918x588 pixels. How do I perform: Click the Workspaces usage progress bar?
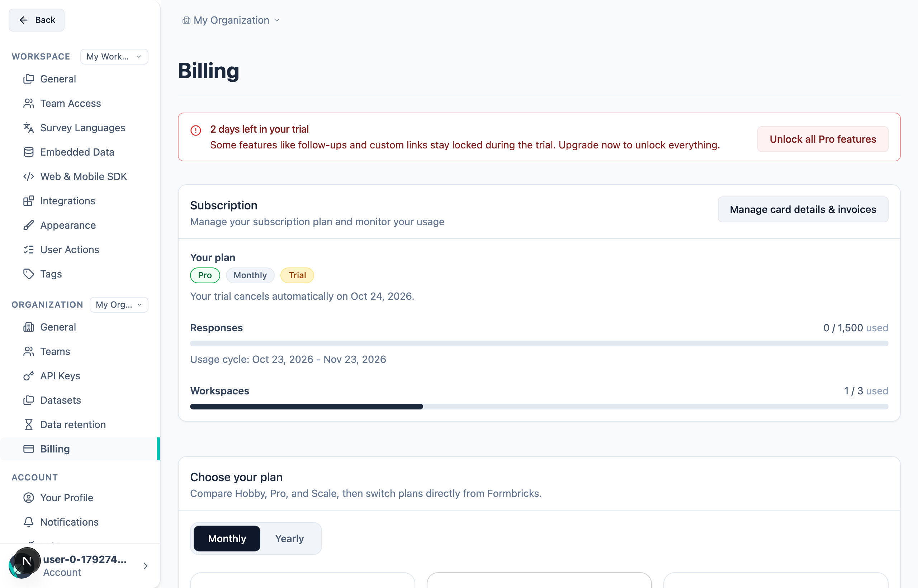tap(539, 407)
